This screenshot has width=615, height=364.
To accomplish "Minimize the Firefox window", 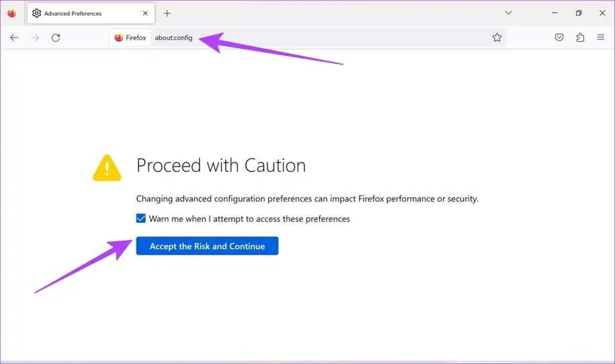I will [x=555, y=13].
